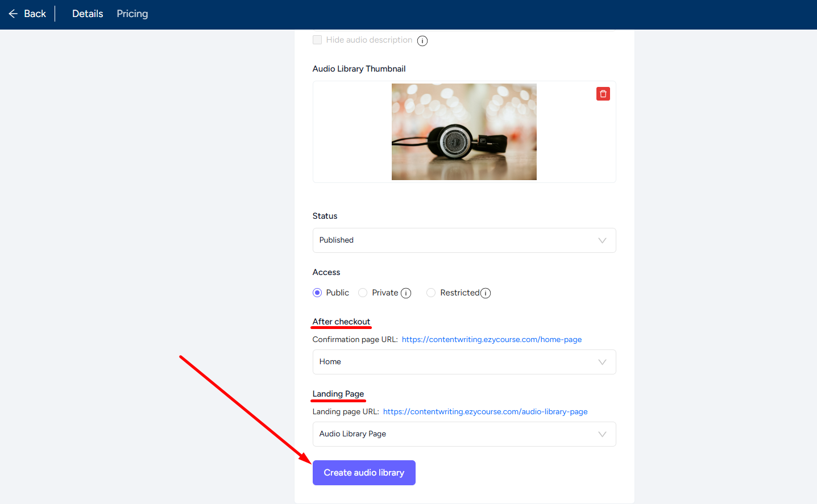
Task: Switch to the Details tab
Action: click(88, 14)
